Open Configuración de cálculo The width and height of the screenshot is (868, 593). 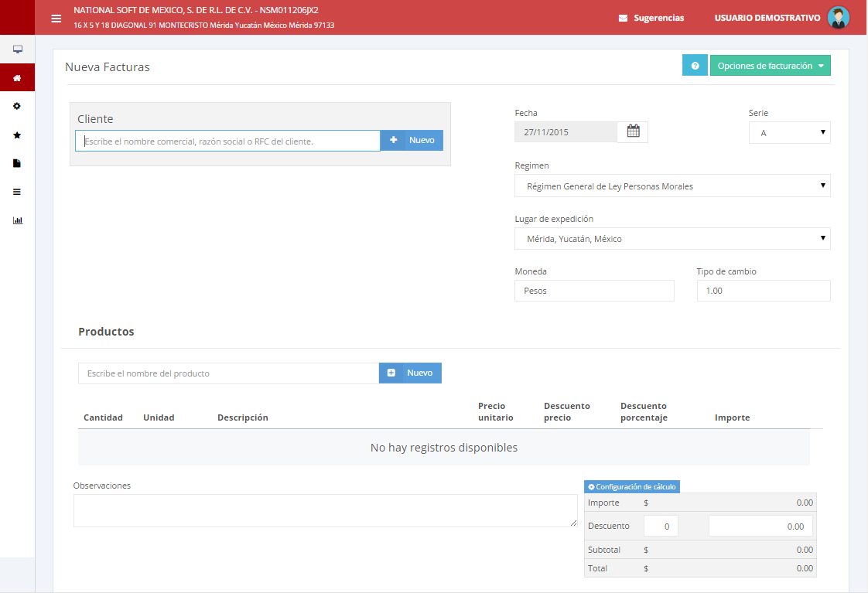632,487
